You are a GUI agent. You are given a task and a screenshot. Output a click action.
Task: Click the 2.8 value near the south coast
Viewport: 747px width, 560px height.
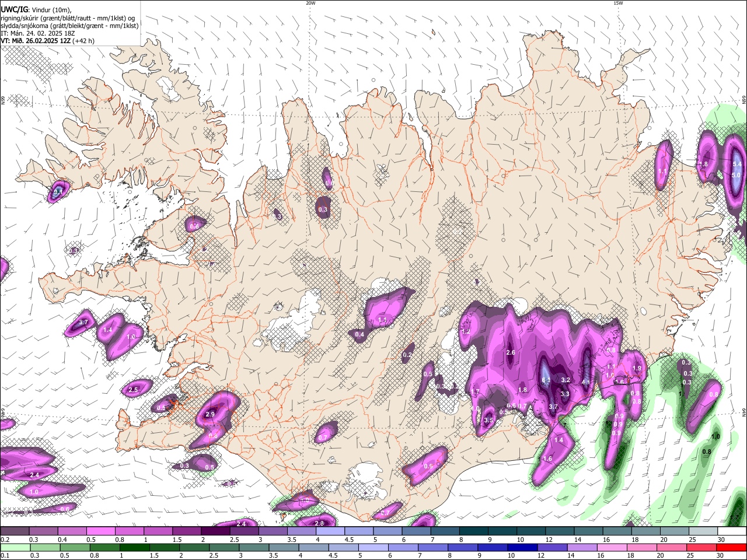[319, 523]
